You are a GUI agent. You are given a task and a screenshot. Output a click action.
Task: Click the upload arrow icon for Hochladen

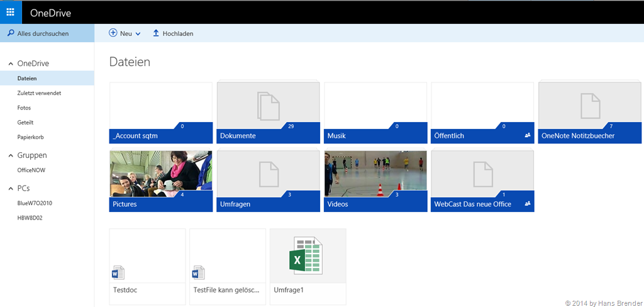156,33
